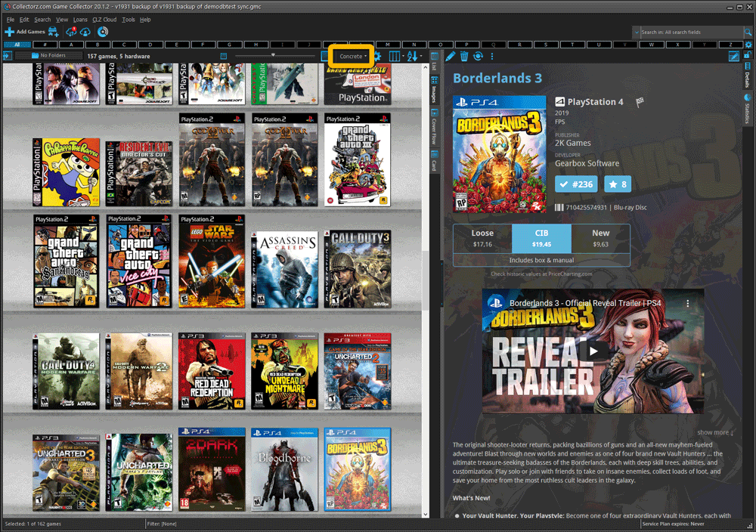Adjust the thumbnail size slider
The image size is (756, 532).
click(274, 55)
